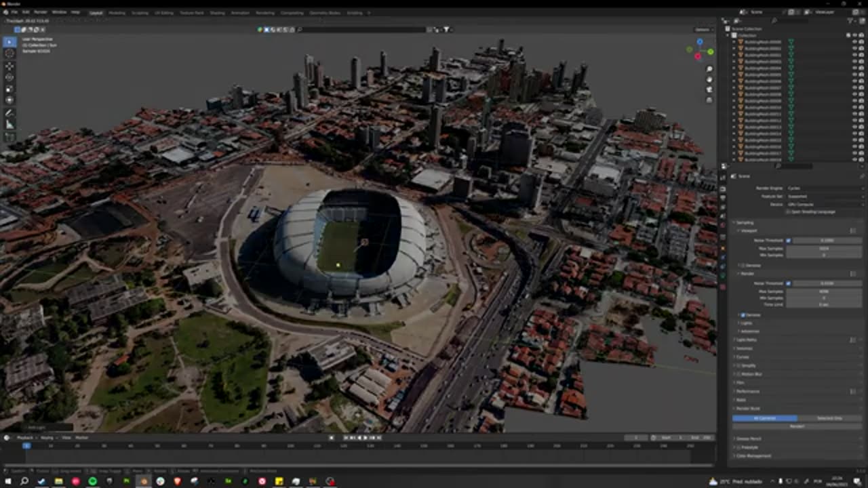Select the Measure tool
Screen dimensions: 868x488
click(9, 125)
